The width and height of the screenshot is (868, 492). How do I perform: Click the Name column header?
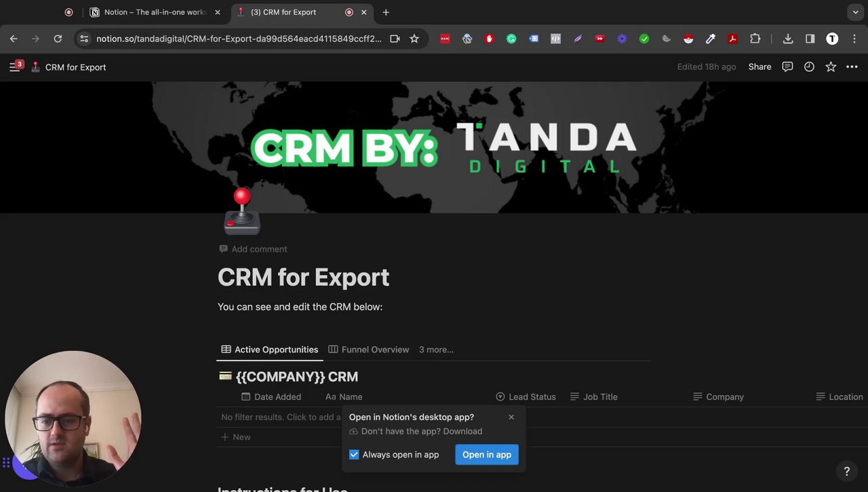click(344, 397)
